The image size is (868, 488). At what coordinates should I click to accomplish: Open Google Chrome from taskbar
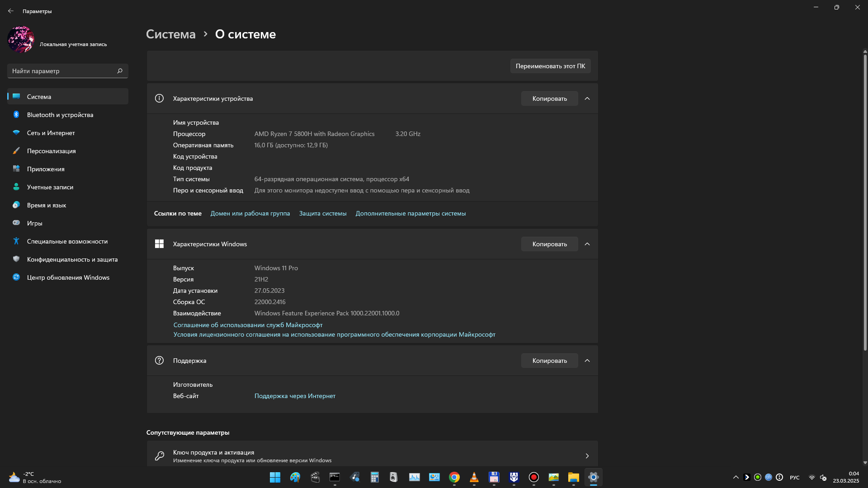click(454, 477)
